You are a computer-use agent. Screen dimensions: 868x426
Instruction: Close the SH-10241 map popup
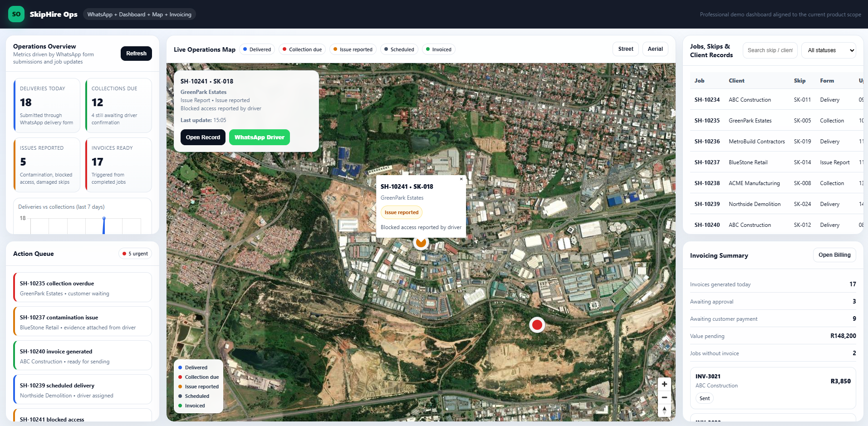pyautogui.click(x=461, y=179)
